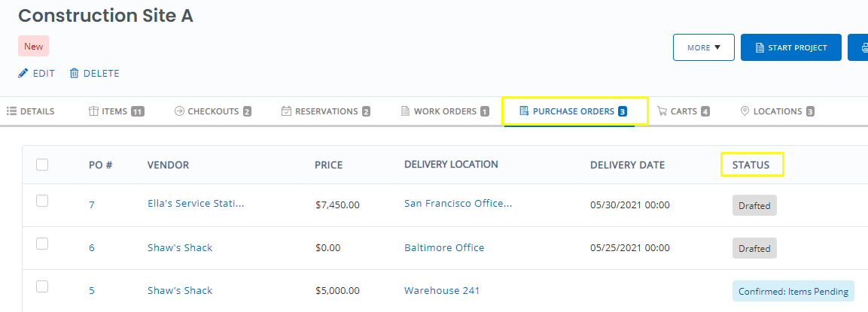This screenshot has height=312, width=868.
Task: Click the EDIT link
Action: (37, 73)
